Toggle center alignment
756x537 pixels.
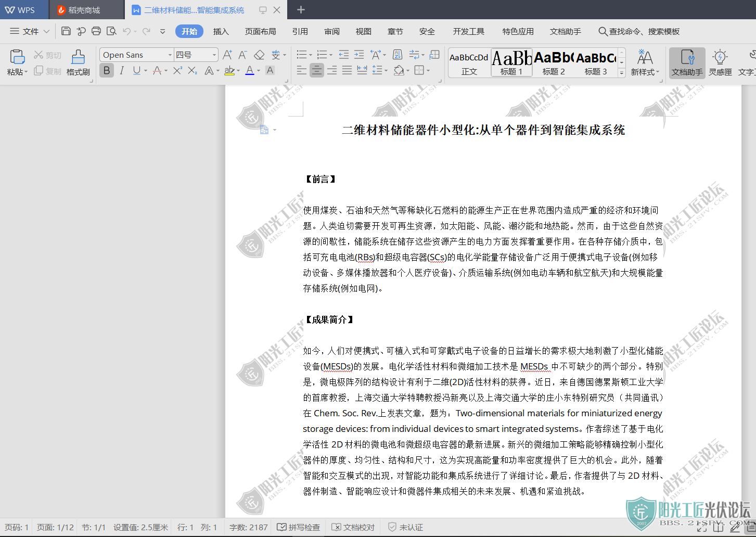point(317,70)
